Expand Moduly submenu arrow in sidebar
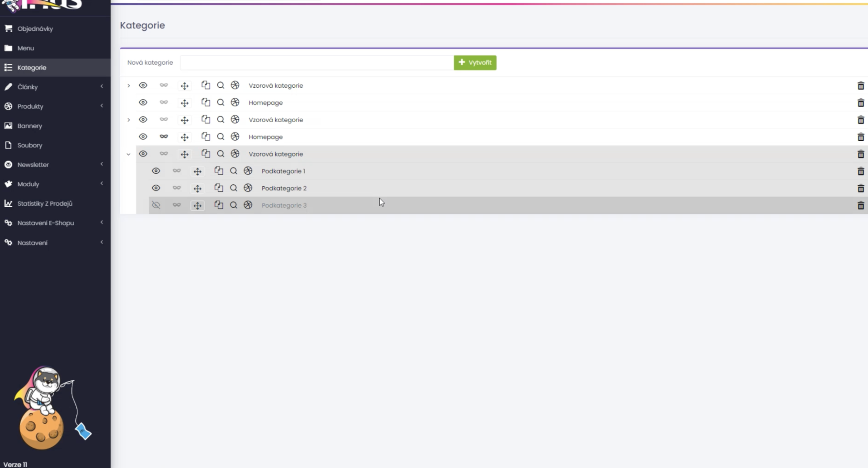 pos(102,184)
